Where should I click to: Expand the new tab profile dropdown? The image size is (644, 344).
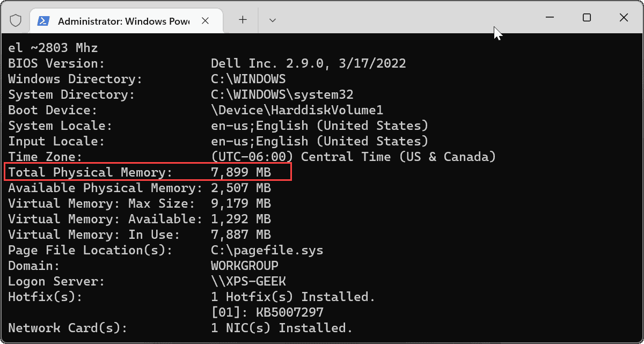click(x=273, y=20)
